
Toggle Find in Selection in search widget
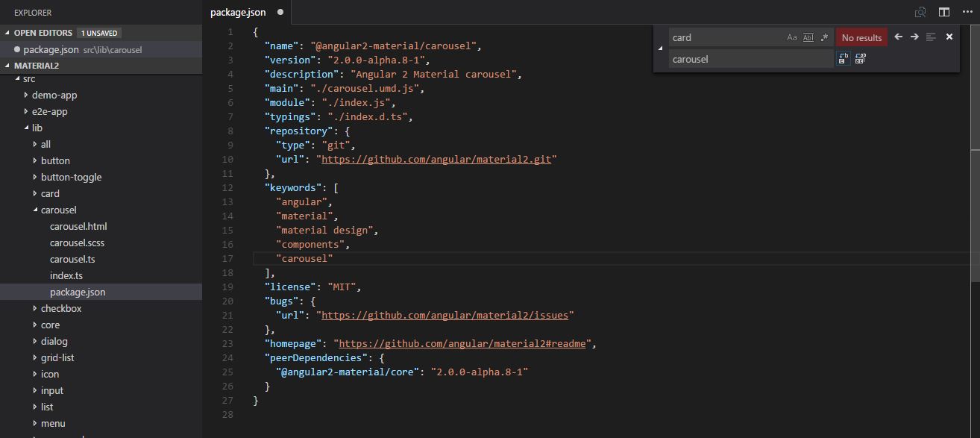pyautogui.click(x=931, y=37)
